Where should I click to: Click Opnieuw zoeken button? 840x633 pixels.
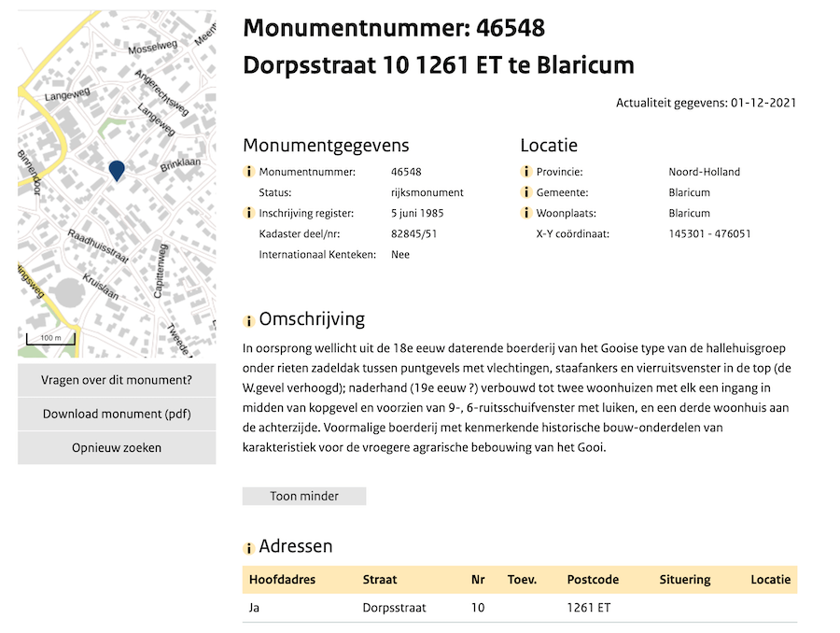click(117, 447)
